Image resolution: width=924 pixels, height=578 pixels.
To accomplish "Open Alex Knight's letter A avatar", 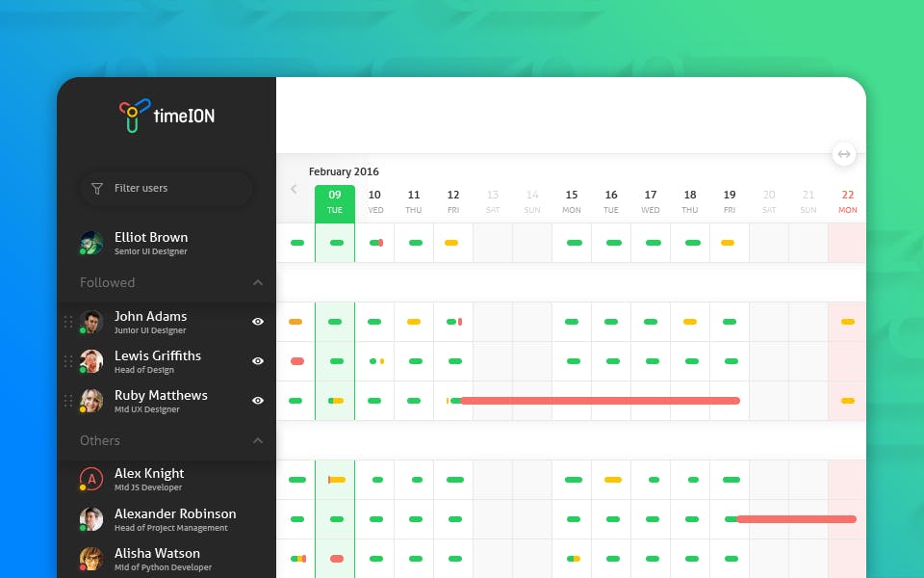I will (x=91, y=480).
